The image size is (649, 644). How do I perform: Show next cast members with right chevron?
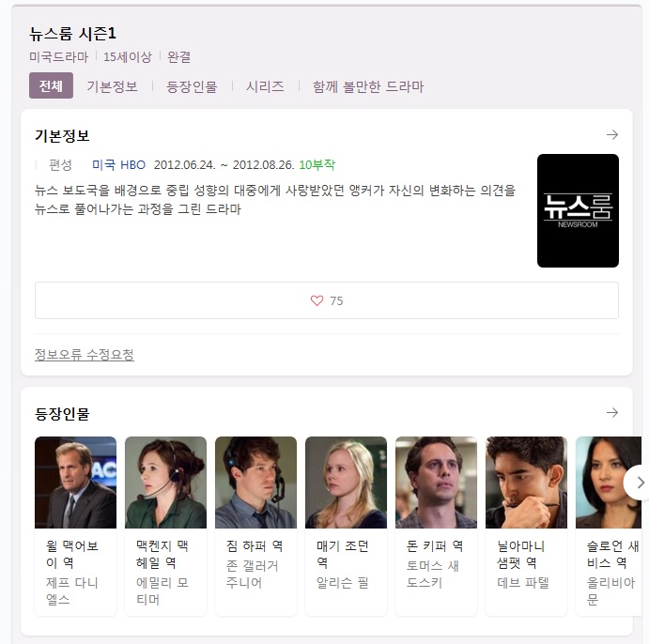tap(640, 483)
